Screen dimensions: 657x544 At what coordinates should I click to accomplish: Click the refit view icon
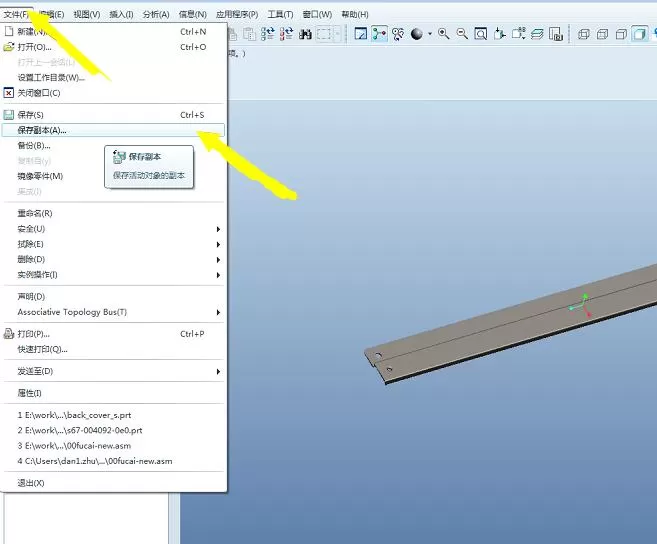point(481,34)
